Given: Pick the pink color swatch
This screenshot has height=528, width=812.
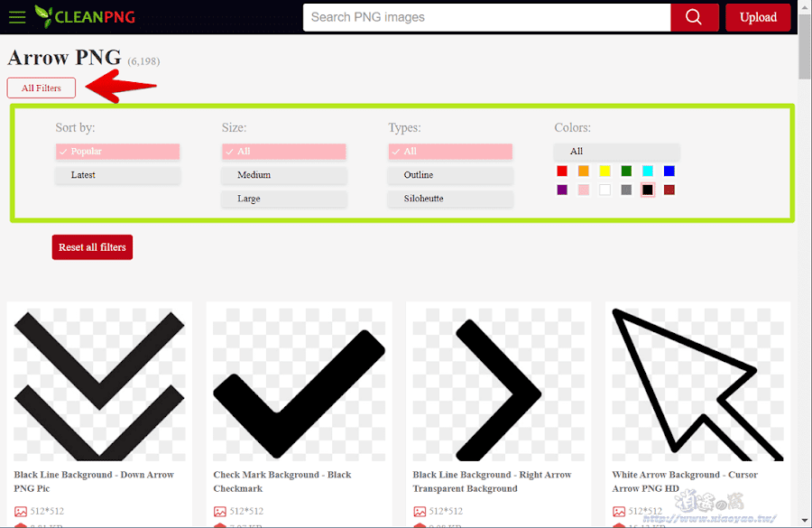Looking at the screenshot, I should 584,190.
